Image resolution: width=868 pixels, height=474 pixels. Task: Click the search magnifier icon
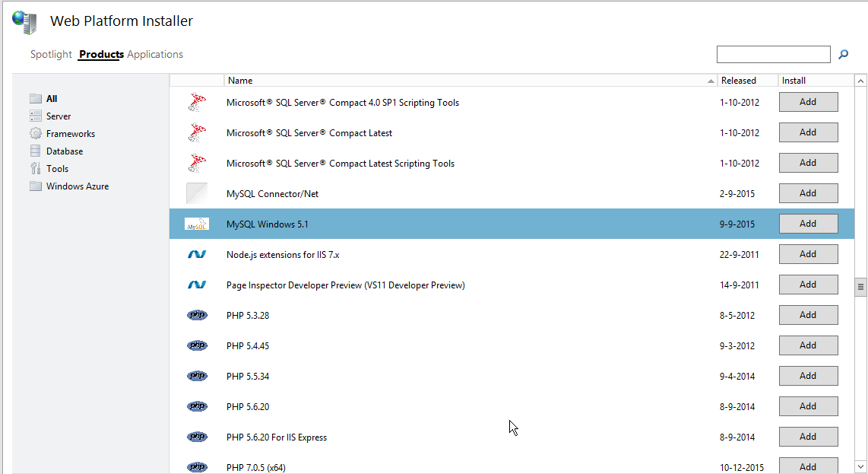(x=843, y=54)
